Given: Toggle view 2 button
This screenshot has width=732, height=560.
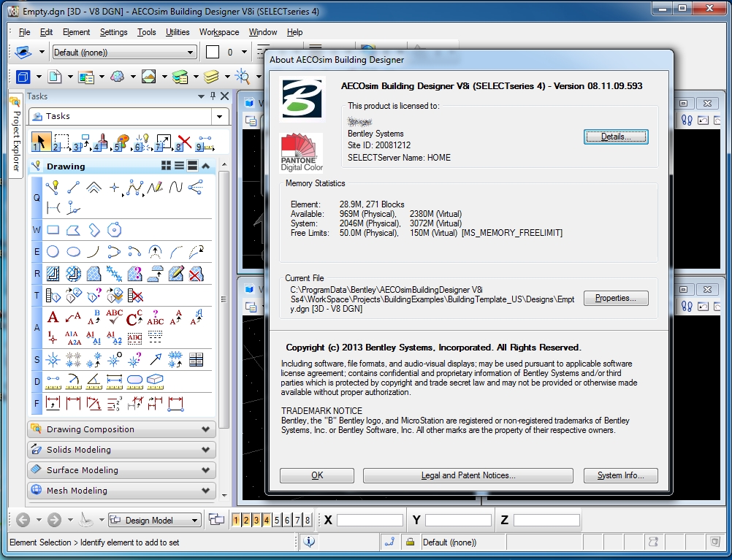Looking at the screenshot, I should pos(246,520).
